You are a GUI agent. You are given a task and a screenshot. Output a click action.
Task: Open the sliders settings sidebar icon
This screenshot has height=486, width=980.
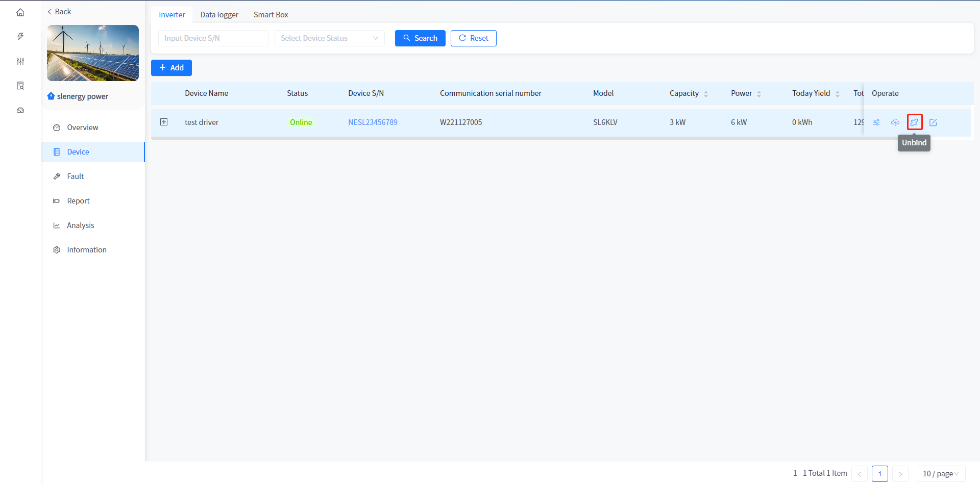[x=20, y=61]
